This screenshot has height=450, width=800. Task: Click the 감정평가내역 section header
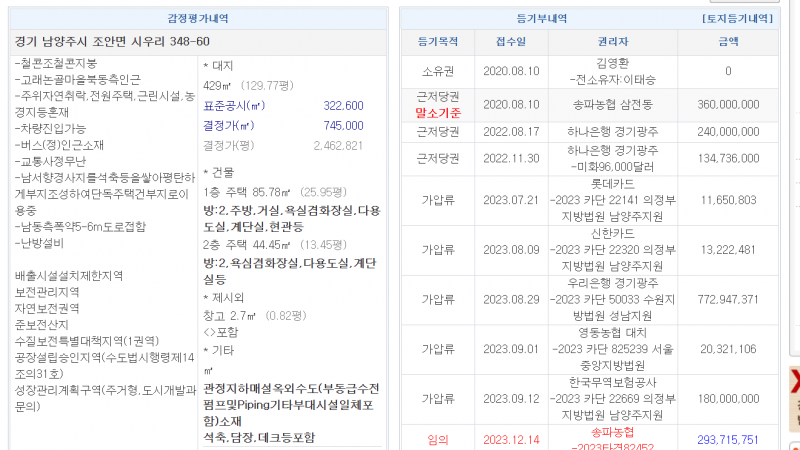click(197, 18)
